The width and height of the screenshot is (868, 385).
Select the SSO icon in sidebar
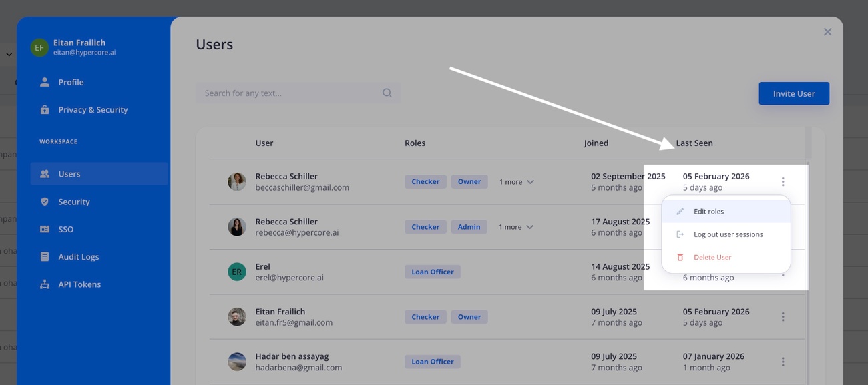point(43,228)
